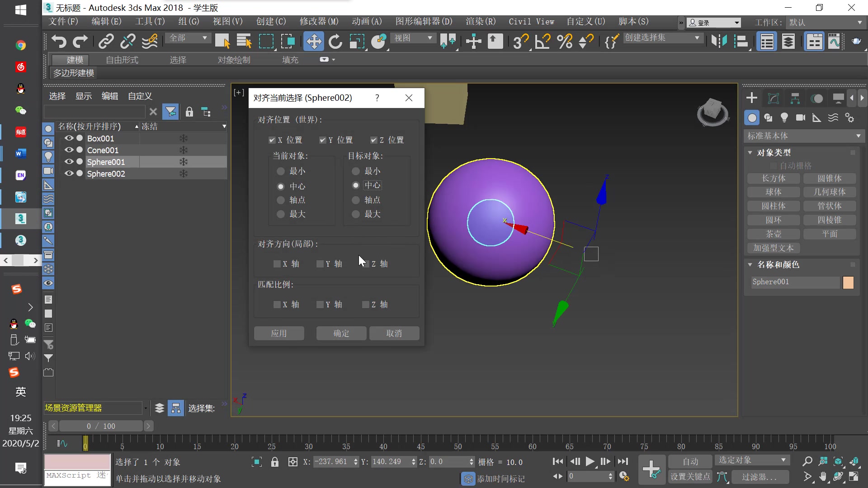This screenshot has width=868, height=488.
Task: Hide Cone001 using its eye icon
Action: [69, 150]
